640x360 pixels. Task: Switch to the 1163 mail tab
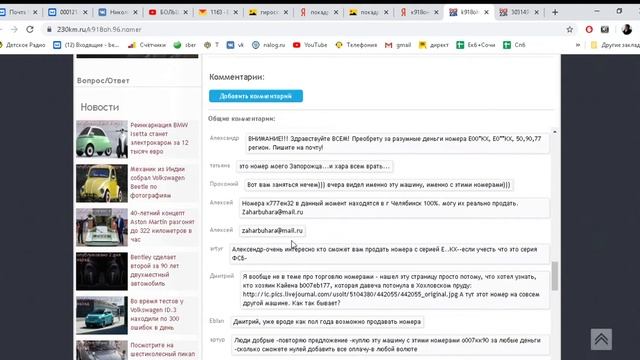[x=219, y=12]
